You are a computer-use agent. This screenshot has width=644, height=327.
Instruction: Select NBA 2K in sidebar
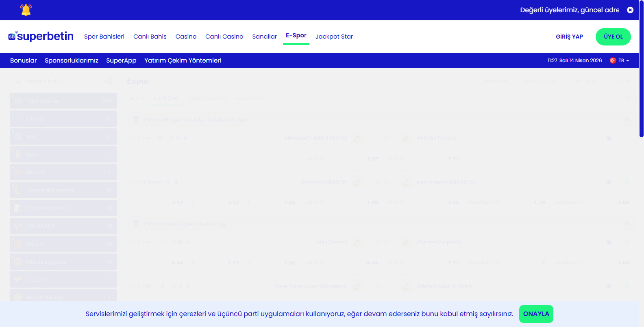click(x=63, y=172)
